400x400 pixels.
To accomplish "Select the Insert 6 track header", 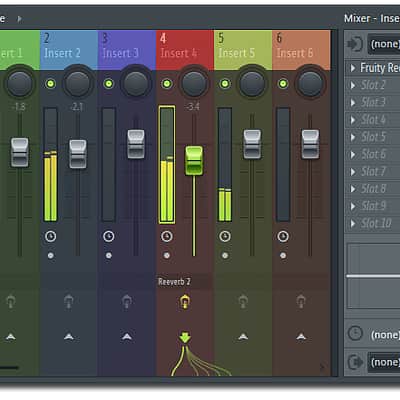I will (301, 50).
